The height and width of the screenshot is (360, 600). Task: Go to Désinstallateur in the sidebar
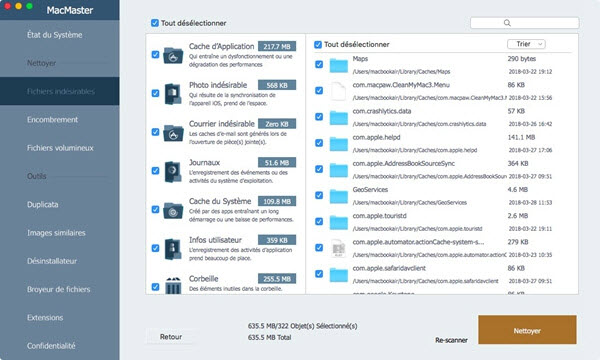tap(52, 261)
